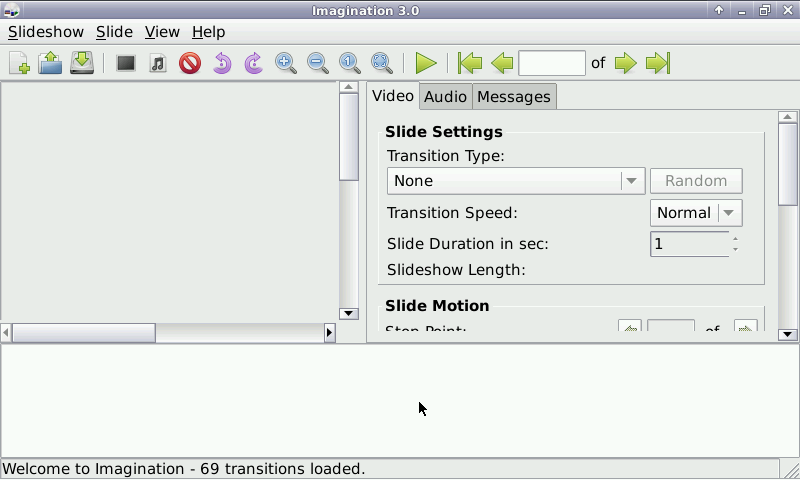Screen dimensions: 800x480
Task: Click up arrow of preview vertical scrollbar
Action: [348, 87]
